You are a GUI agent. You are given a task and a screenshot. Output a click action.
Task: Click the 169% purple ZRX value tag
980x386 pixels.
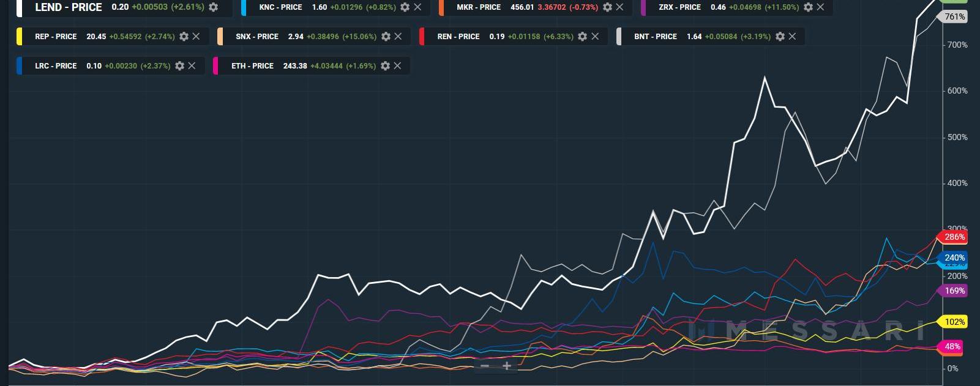(954, 291)
